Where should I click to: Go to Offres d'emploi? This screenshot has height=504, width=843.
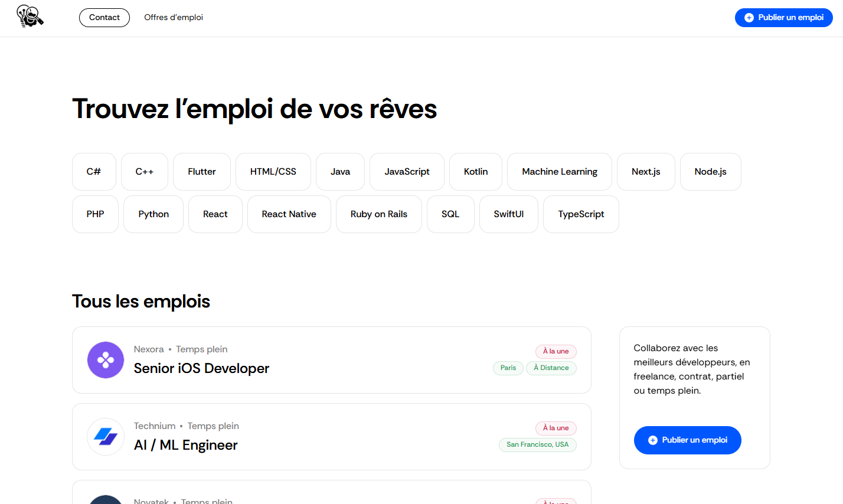pos(174,18)
